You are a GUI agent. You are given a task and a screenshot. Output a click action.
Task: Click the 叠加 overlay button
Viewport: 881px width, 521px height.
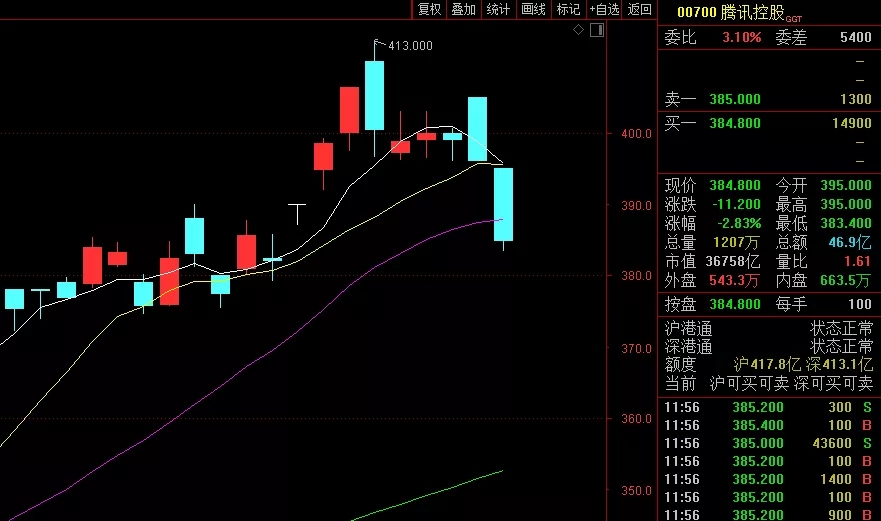tap(463, 9)
